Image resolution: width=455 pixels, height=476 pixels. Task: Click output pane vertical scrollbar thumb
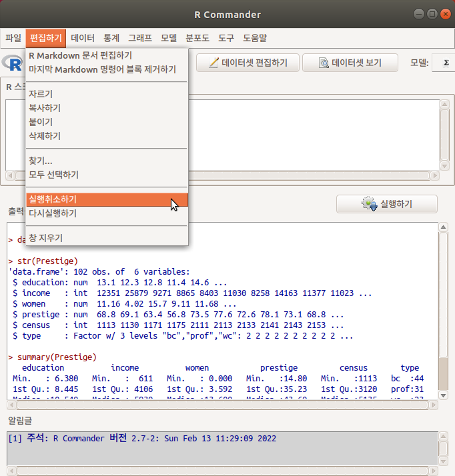[x=444, y=374]
